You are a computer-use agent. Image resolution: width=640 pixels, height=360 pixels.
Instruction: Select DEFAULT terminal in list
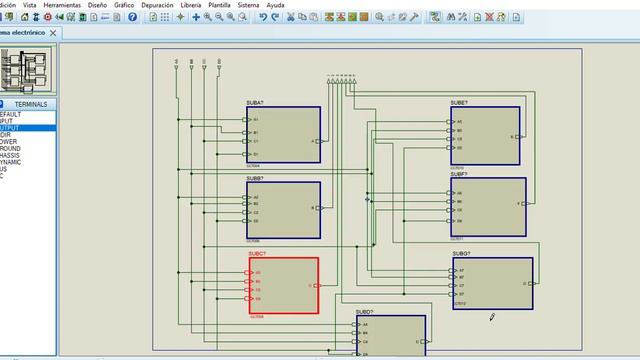[x=28, y=115]
